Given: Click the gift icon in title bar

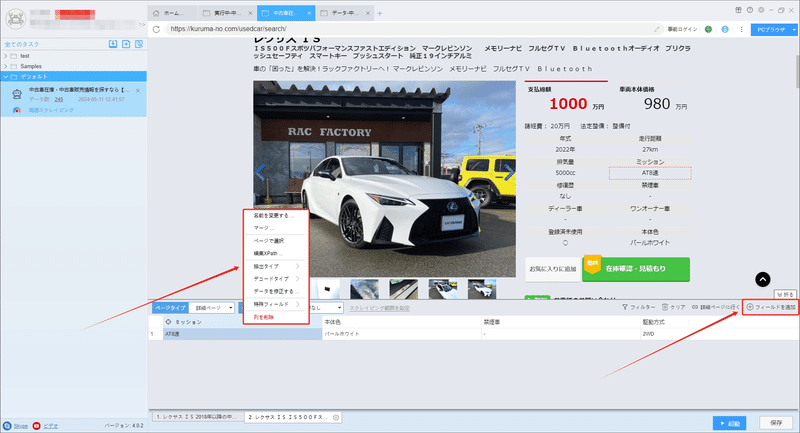Looking at the screenshot, I should 738,10.
